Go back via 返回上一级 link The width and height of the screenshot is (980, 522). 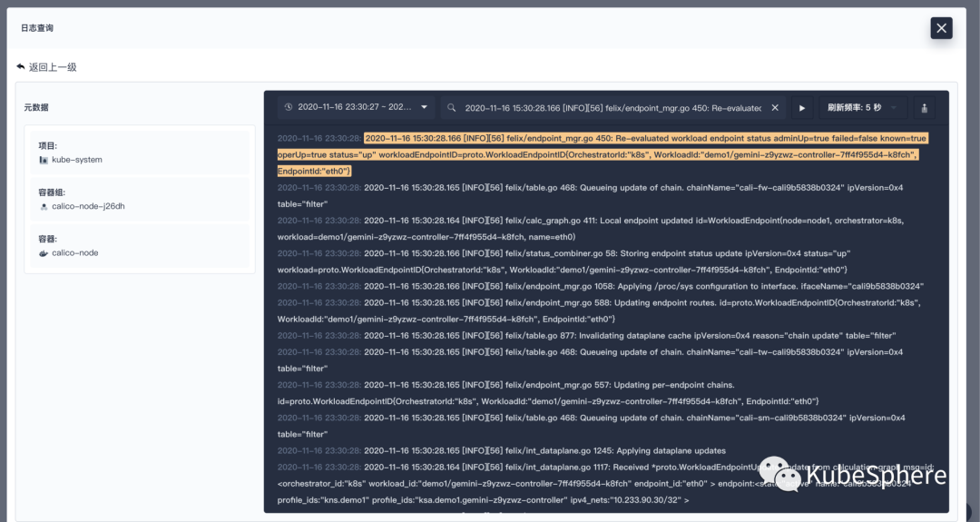[x=53, y=67]
